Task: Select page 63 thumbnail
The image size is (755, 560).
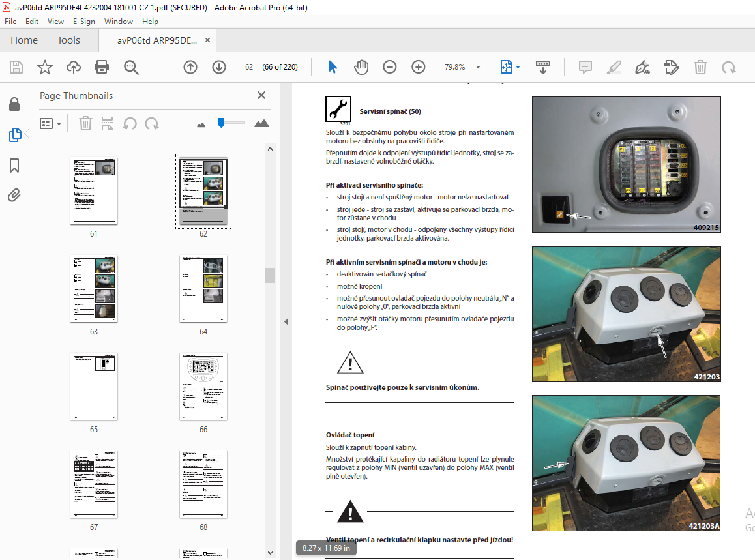Action: [x=93, y=288]
